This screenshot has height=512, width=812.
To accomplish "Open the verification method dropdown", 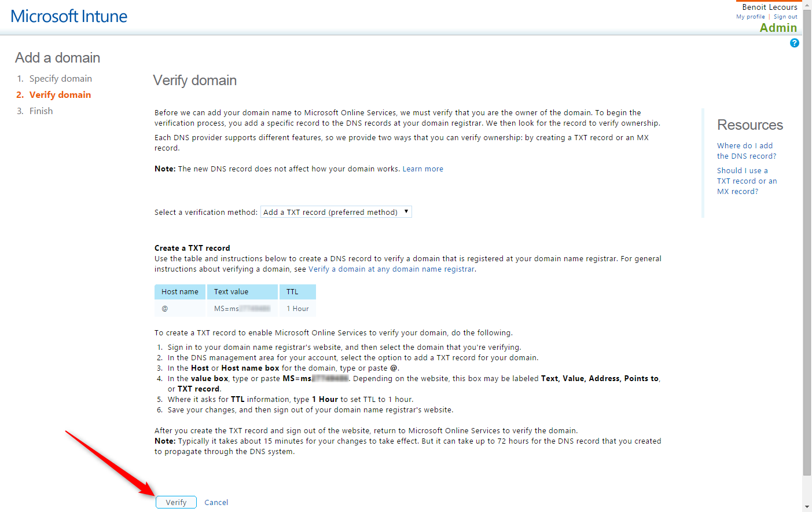I will (x=336, y=212).
